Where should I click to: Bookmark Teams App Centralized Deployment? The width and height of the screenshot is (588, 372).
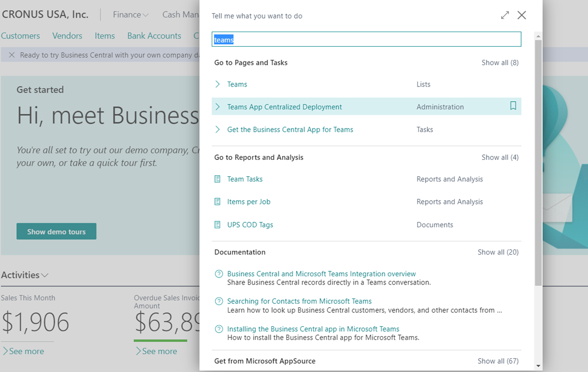[513, 106]
